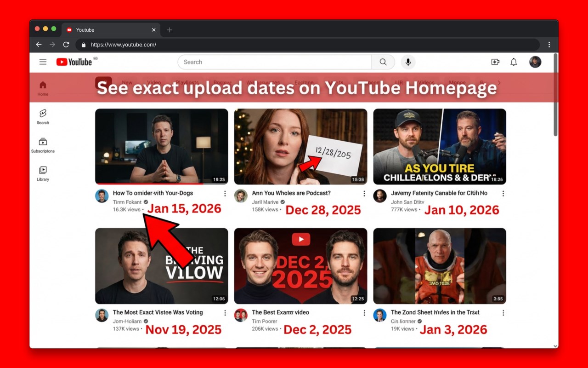Open options for The Zond Sheet video
The width and height of the screenshot is (588, 368).
503,313
